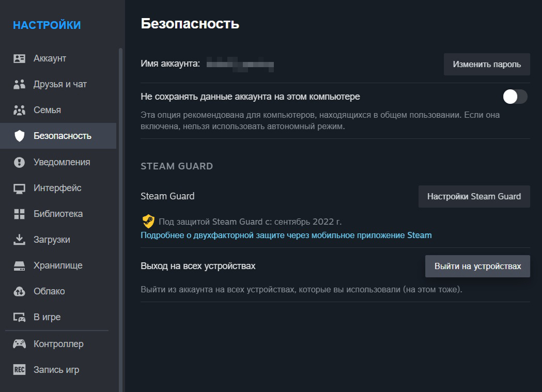Viewport: 542px width, 392px height.
Task: Open the Аккаунт settings section
Action: [58, 58]
